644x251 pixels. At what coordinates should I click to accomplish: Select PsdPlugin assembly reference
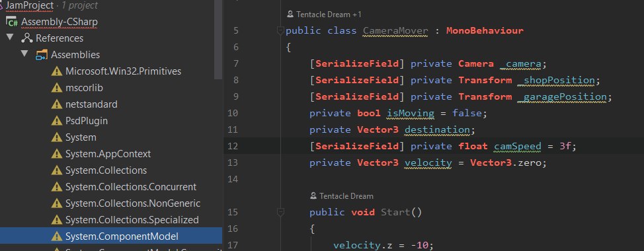tap(86, 121)
